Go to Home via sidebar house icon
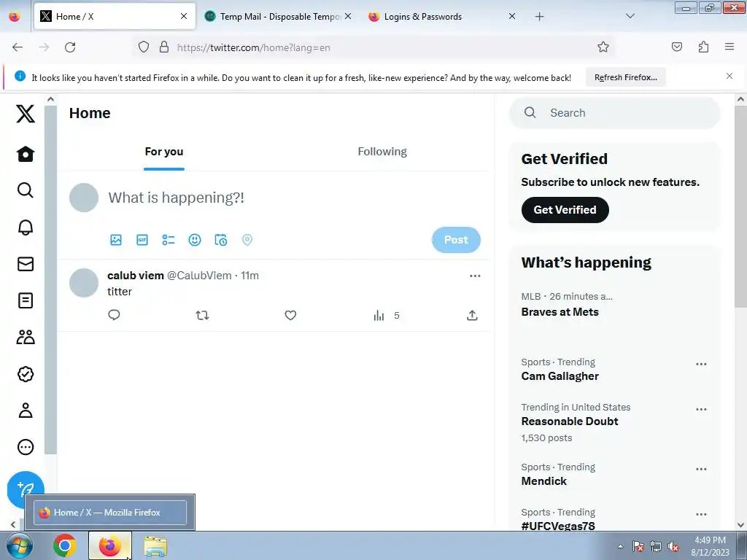The image size is (747, 560). pos(26,154)
